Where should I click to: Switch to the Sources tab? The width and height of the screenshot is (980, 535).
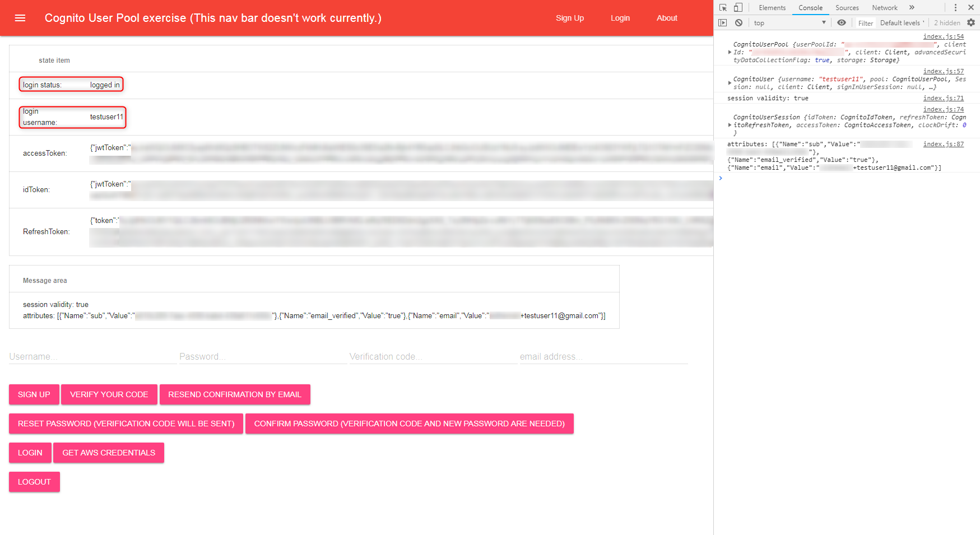coord(847,7)
